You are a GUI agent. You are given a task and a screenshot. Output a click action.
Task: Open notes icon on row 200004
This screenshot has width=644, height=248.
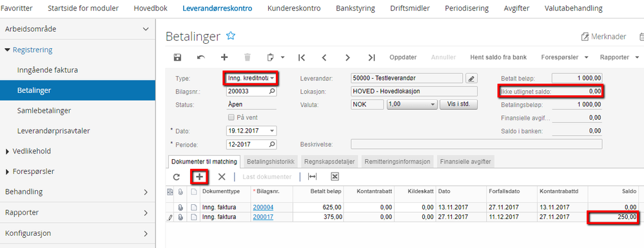point(194,208)
